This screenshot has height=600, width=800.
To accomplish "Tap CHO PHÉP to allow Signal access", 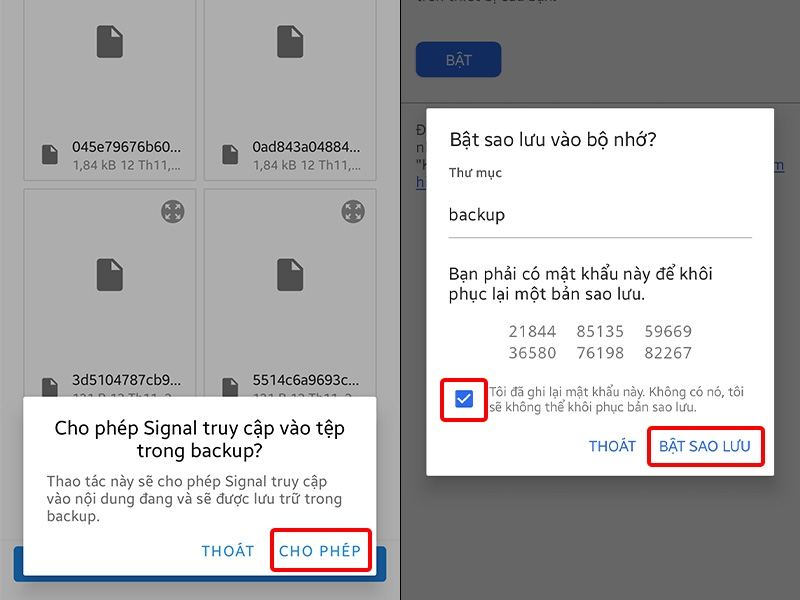I will 320,551.
